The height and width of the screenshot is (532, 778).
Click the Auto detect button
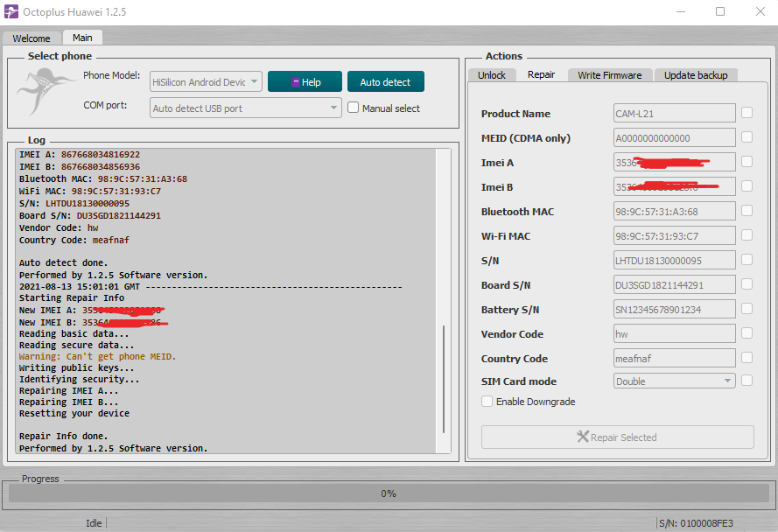pos(386,81)
